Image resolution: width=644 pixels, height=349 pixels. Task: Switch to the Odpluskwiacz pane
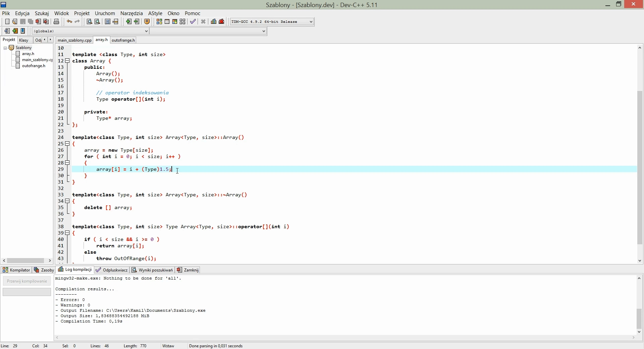[111, 270]
